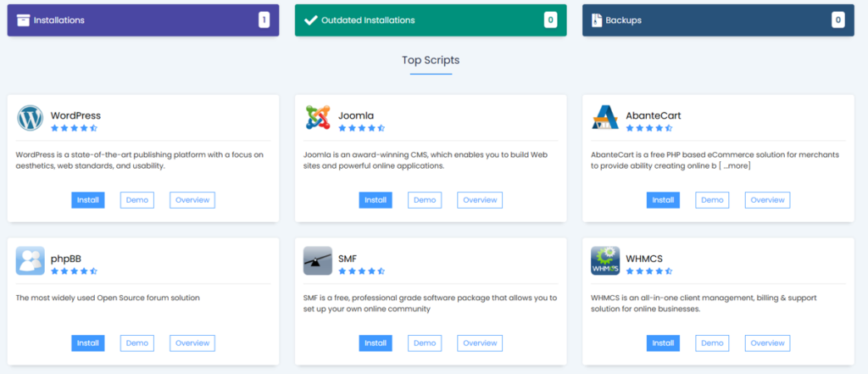868x374 pixels.
Task: Click the phpBB title text
Action: [x=66, y=259]
